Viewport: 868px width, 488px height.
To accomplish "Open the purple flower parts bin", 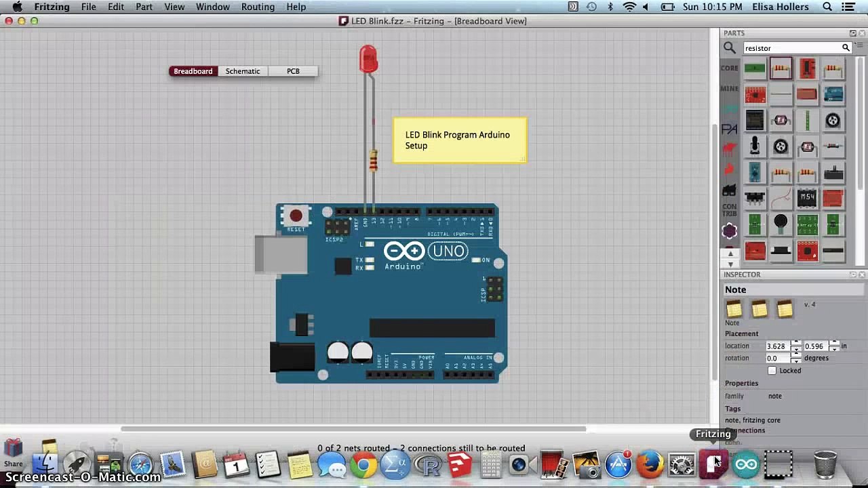I will 730,231.
